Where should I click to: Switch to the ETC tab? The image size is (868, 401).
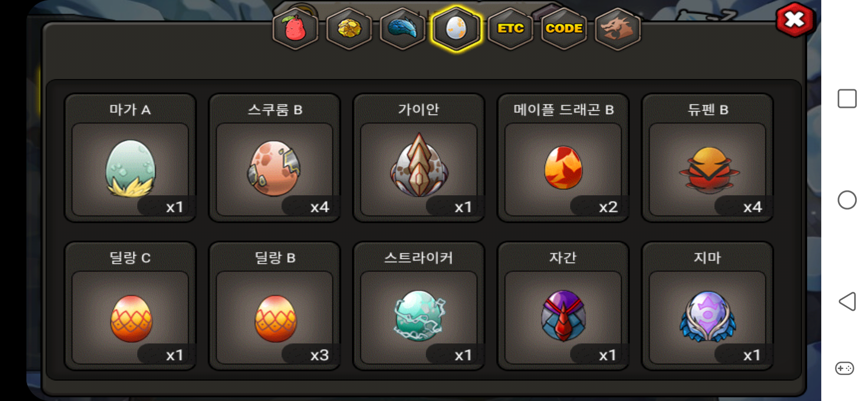coord(510,29)
